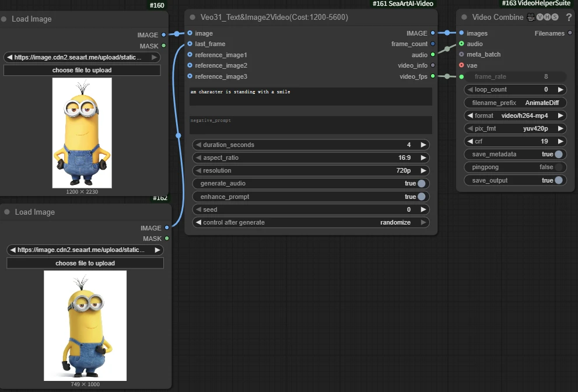578x392 pixels.
Task: Open the format video/h264-mp4 selector
Action: 515,116
